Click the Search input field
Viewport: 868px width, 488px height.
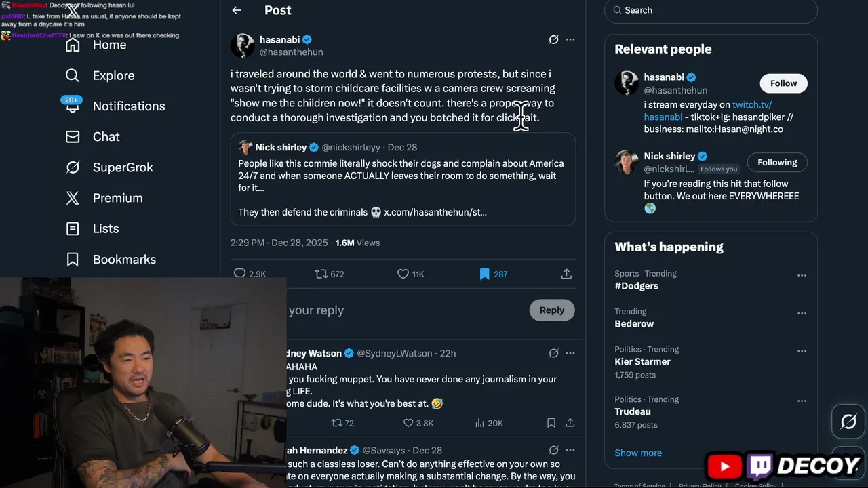711,10
